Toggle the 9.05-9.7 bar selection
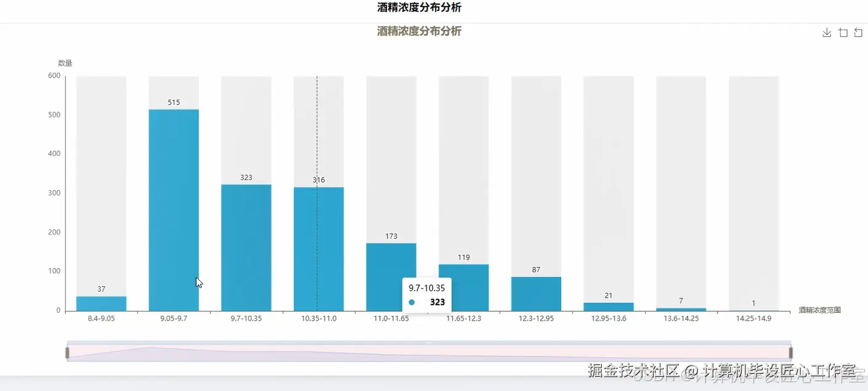Image resolution: width=868 pixels, height=391 pixels. (x=174, y=210)
